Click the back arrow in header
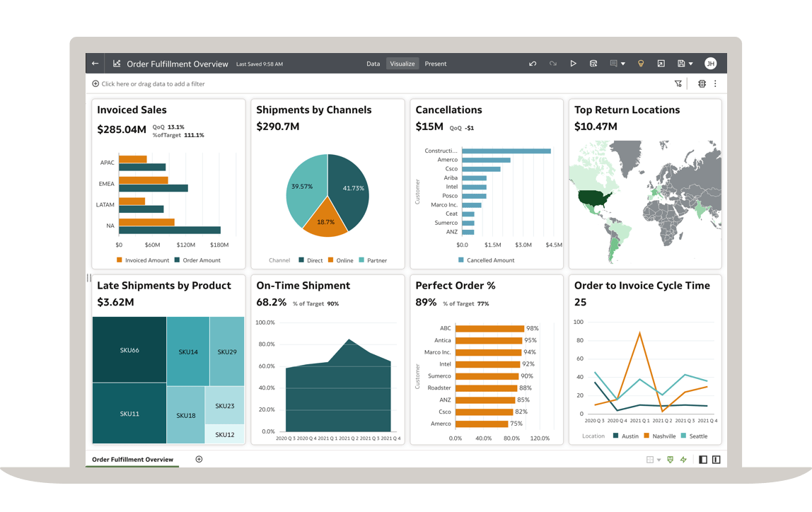 tap(95, 64)
